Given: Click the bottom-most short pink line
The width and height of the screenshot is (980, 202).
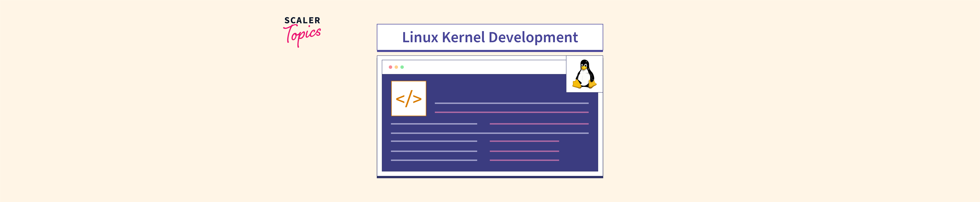Looking at the screenshot, I should tap(524, 160).
